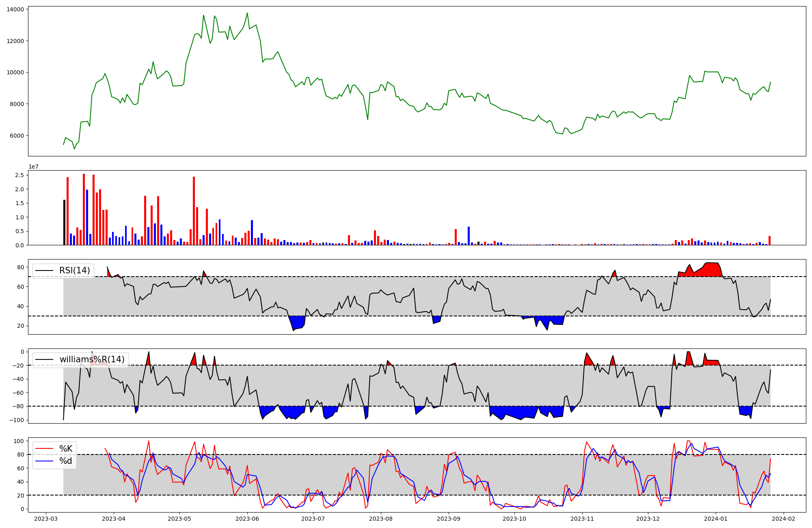Click the %K legend entry text
Image resolution: width=812 pixels, height=528 pixels.
tap(66, 448)
